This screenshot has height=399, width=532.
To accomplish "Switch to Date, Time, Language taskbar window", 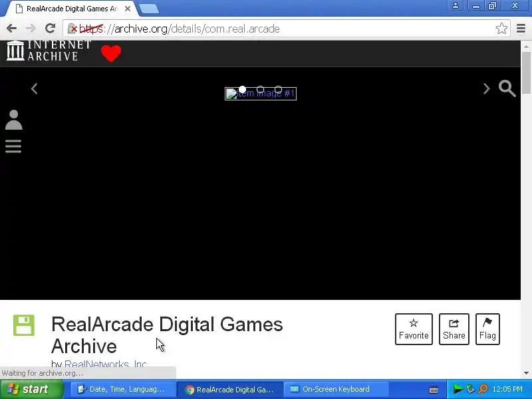I will point(122,389).
